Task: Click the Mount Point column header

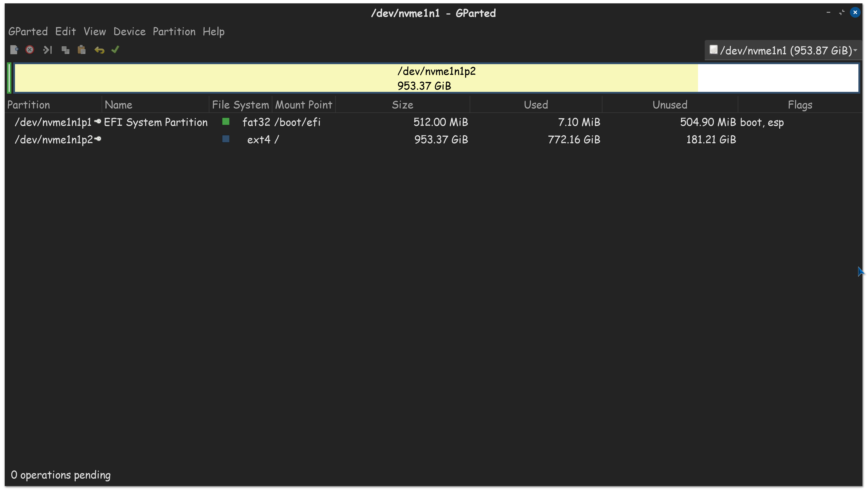Action: [x=304, y=105]
